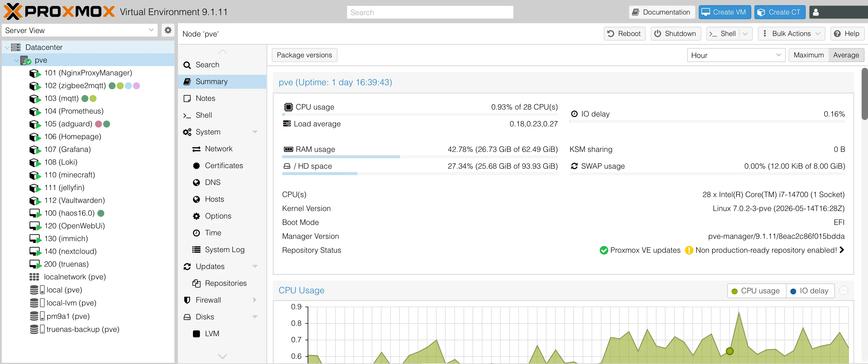Click the Firewall shield icon
Image resolution: width=868 pixels, height=364 pixels.
point(187,300)
